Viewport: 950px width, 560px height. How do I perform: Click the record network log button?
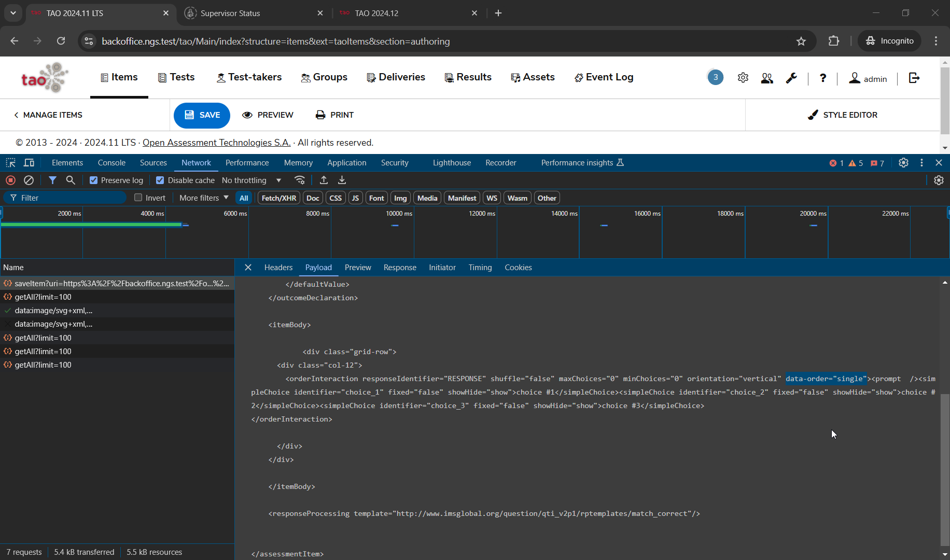[x=10, y=180]
